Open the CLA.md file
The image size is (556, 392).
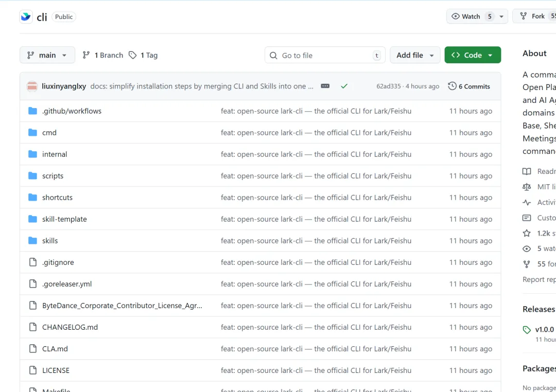point(55,349)
